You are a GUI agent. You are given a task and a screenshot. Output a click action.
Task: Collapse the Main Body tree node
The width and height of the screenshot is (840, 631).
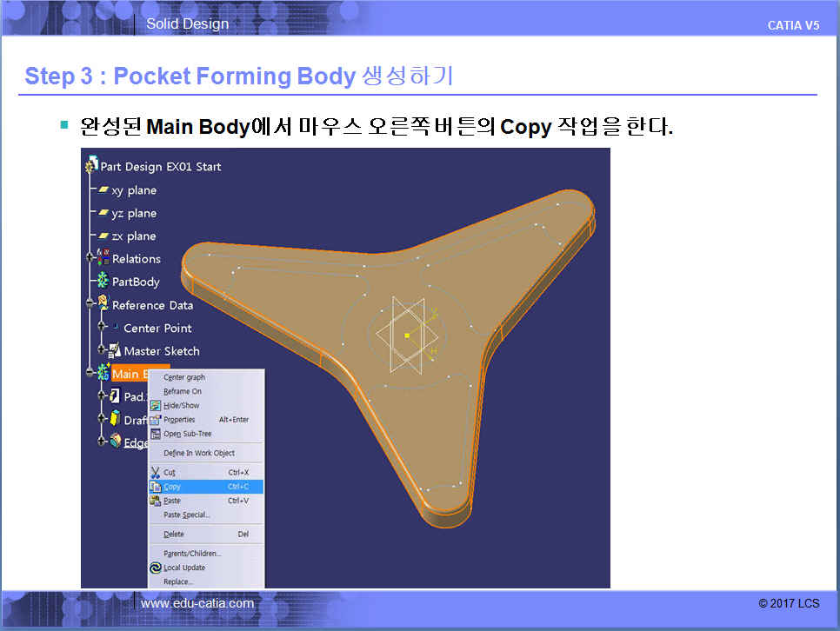click(x=90, y=374)
